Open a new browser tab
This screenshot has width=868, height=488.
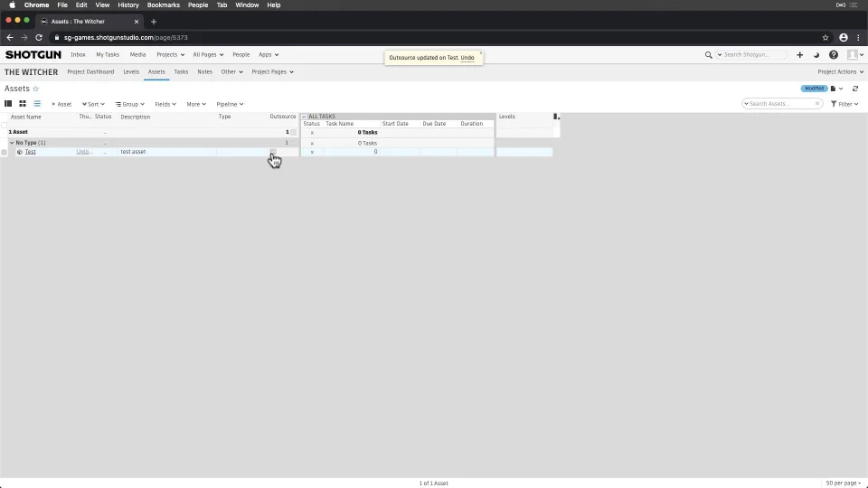pos(154,22)
